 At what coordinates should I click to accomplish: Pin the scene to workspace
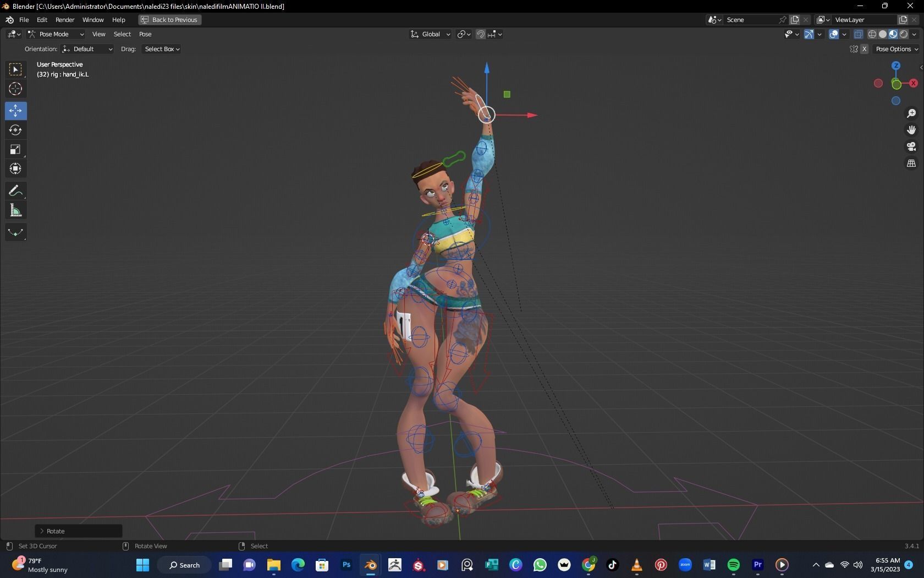coord(782,20)
